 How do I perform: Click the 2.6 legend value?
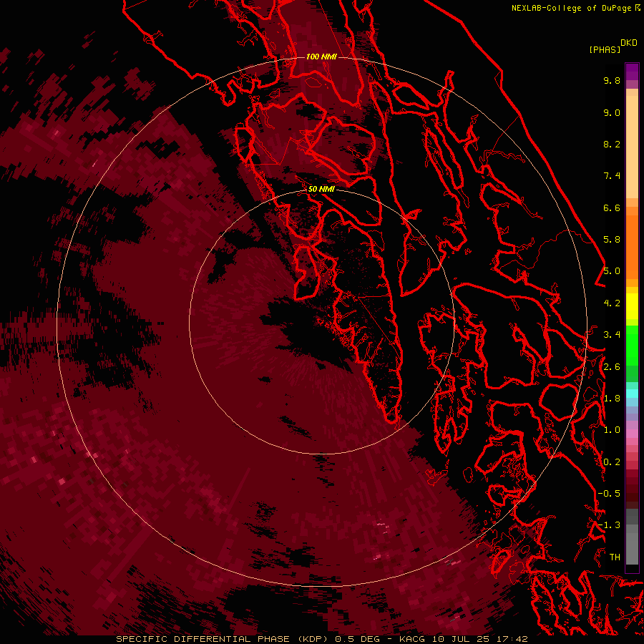point(612,367)
